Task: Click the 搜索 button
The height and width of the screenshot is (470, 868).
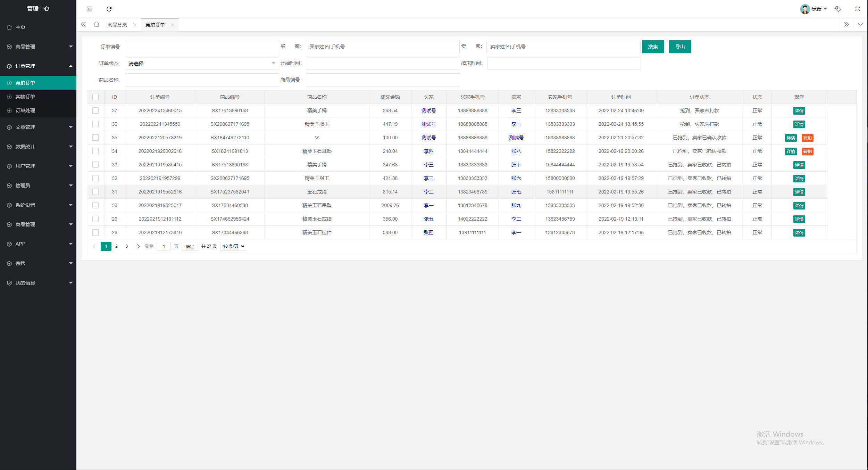Action: pyautogui.click(x=653, y=47)
